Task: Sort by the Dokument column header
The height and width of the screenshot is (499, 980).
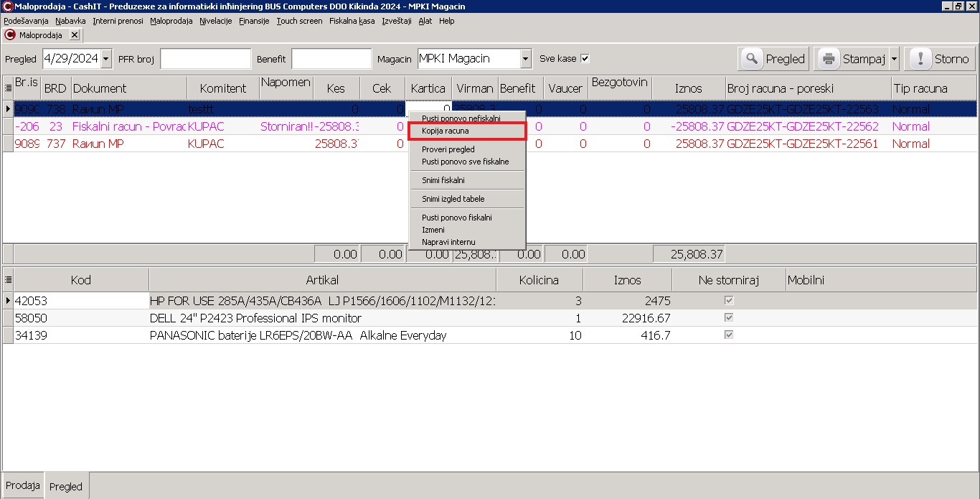Action: point(128,88)
